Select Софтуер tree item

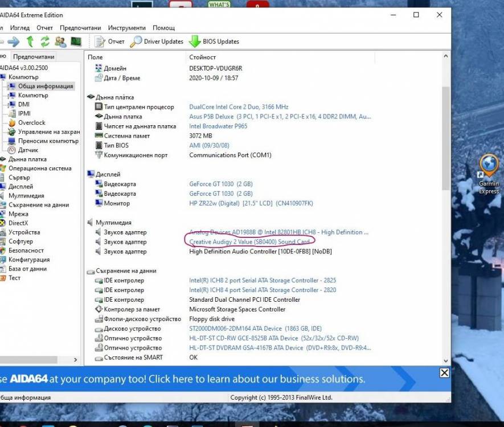tap(21, 241)
